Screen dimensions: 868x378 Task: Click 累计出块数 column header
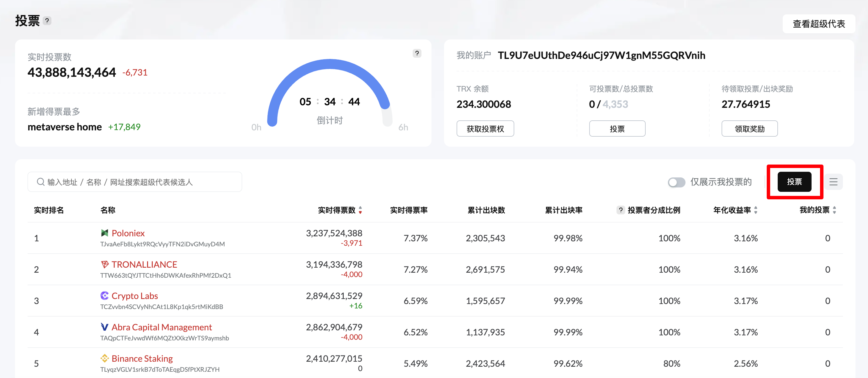tap(486, 210)
